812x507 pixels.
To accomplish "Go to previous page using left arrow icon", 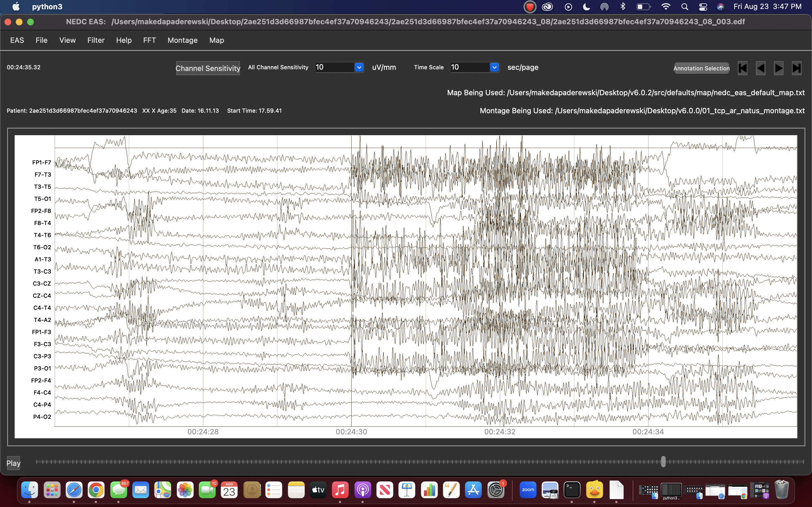I will coord(760,68).
